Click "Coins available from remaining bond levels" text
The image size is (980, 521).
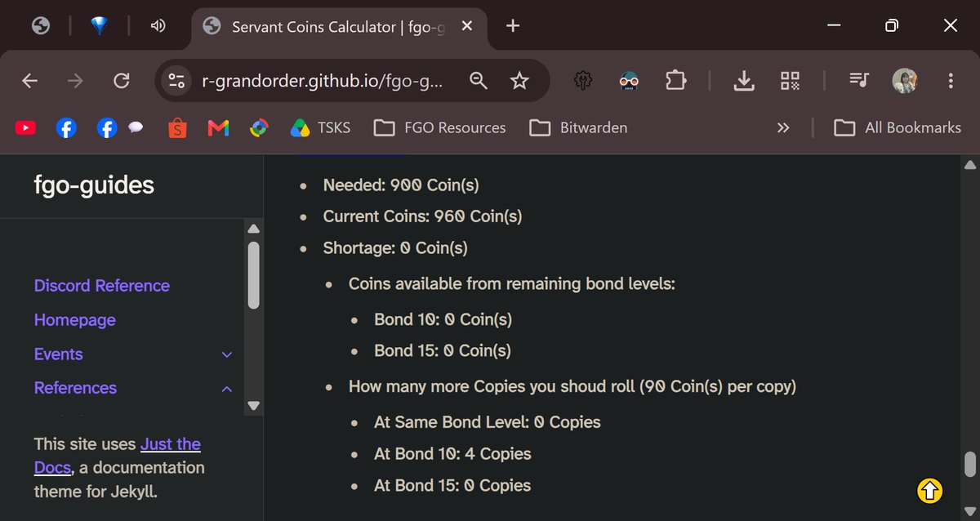pos(512,283)
